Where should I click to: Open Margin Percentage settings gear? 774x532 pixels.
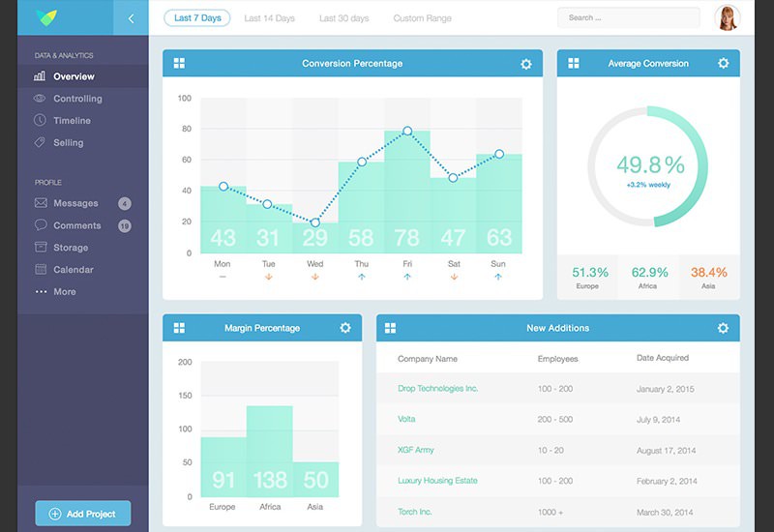(345, 328)
